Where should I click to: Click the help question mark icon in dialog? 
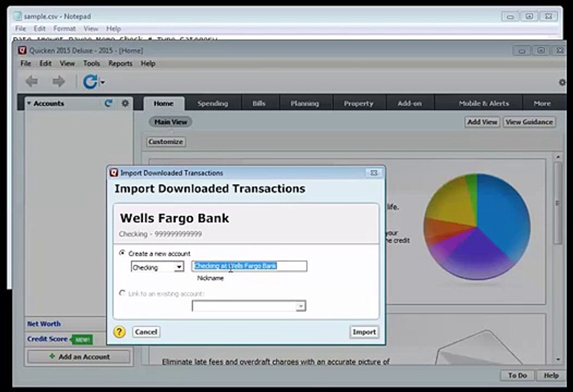(119, 332)
